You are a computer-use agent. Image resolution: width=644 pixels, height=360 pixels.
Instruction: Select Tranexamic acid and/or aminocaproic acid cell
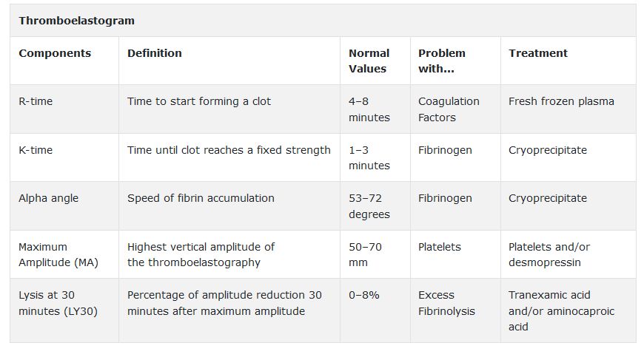coord(561,310)
